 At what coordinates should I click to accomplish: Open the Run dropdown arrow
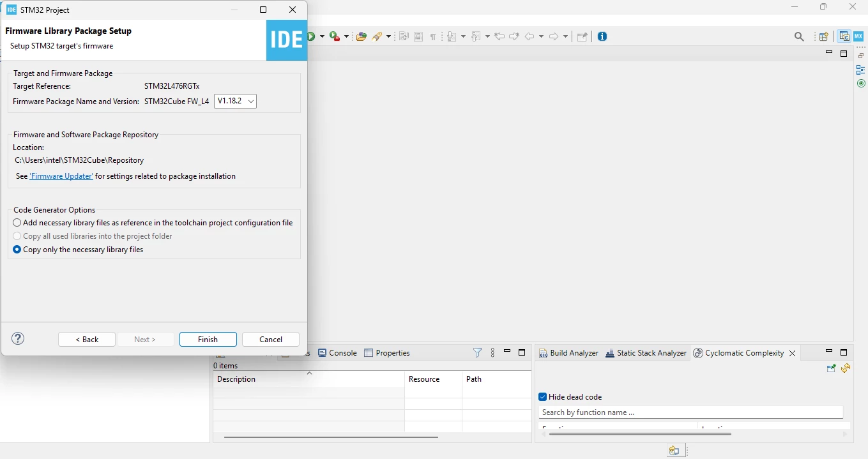[x=322, y=36]
